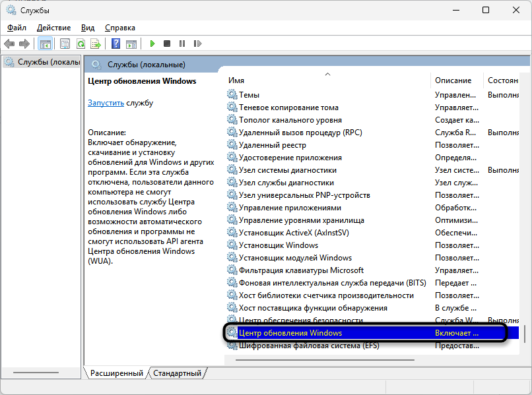This screenshot has height=395, width=532.
Task: Open the Properties toolbar icon
Action: coord(65,44)
